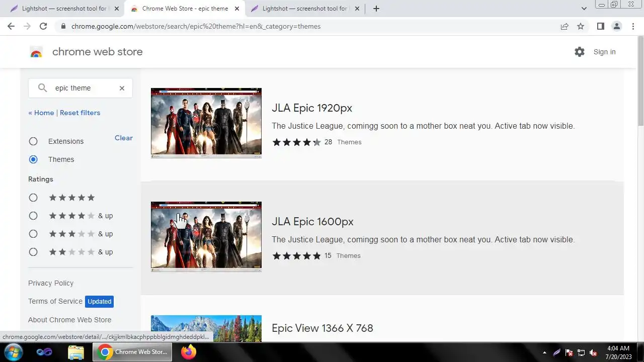Click the blue Updated badge
The width and height of the screenshot is (644, 362).
tap(100, 302)
